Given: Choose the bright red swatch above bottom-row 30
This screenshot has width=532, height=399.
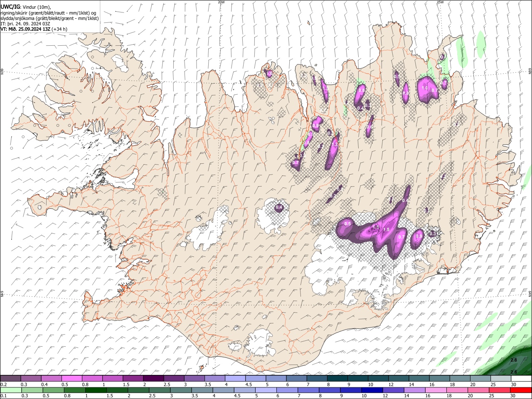Looking at the screenshot, I should 521,390.
